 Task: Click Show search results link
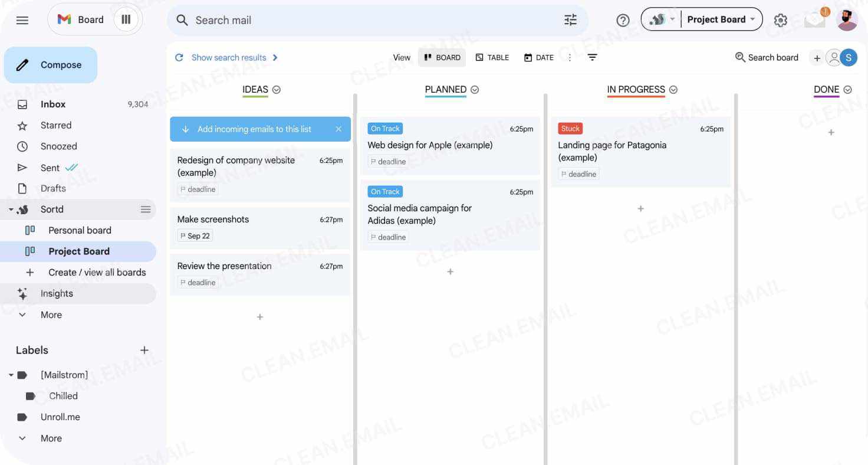pyautogui.click(x=228, y=57)
